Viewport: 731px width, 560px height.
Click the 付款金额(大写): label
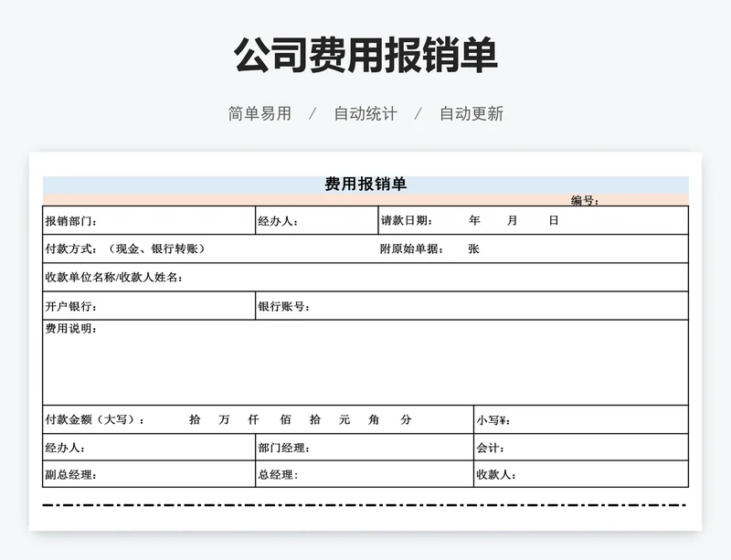tap(95, 419)
